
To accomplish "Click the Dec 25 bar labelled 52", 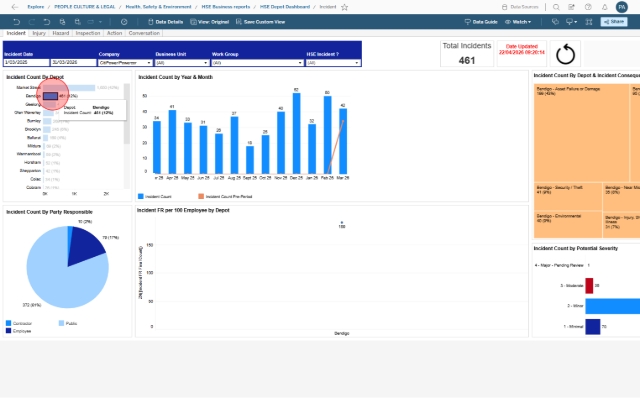I will pyautogui.click(x=296, y=133).
